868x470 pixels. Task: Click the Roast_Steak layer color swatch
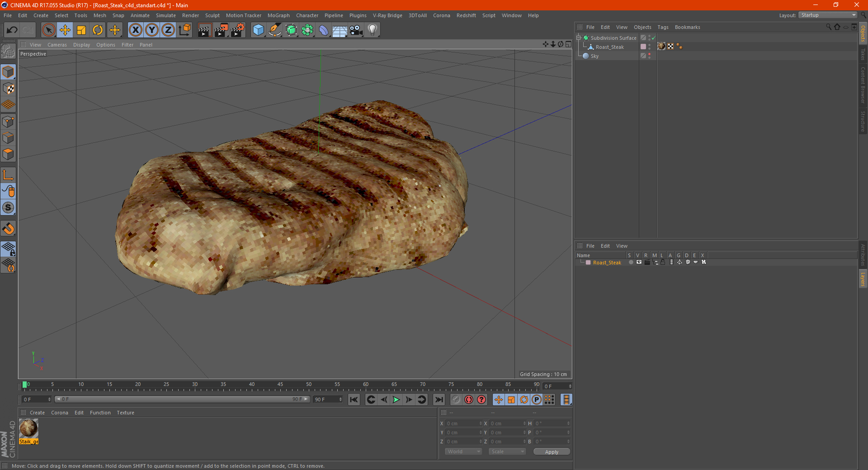click(x=588, y=263)
